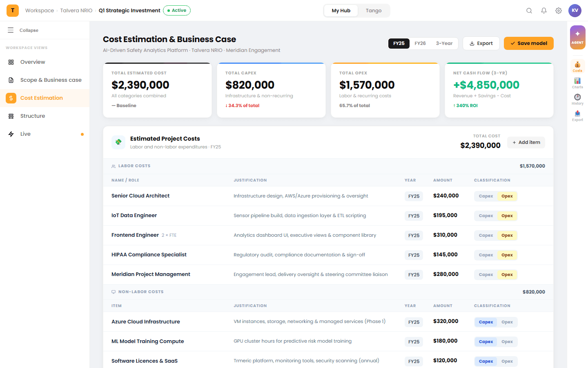Screen dimensions: 588x368
Task: Click the Save model button
Action: point(529,43)
